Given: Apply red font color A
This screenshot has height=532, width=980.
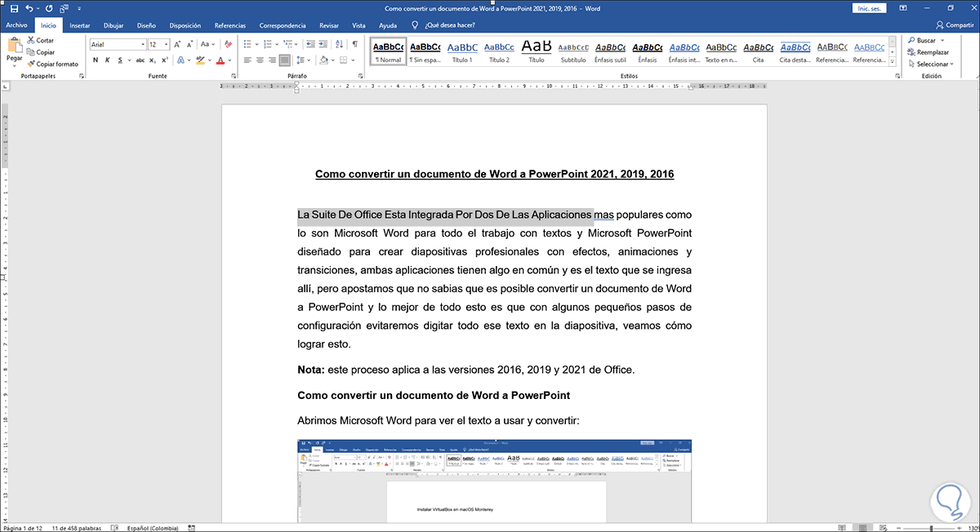Looking at the screenshot, I should pyautogui.click(x=222, y=60).
